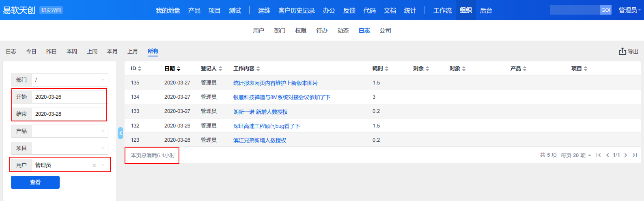The image size is (644, 201).
Task: Sort the table by ID column
Action: [x=136, y=69]
